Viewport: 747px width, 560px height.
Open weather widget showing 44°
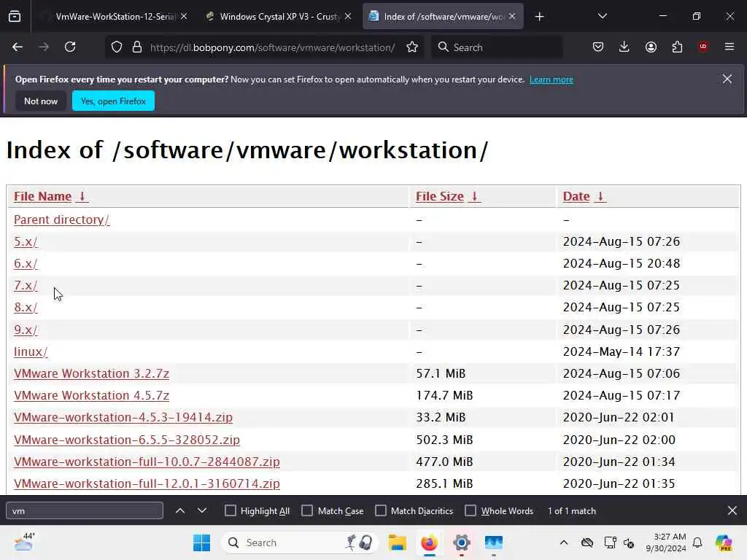(x=23, y=542)
